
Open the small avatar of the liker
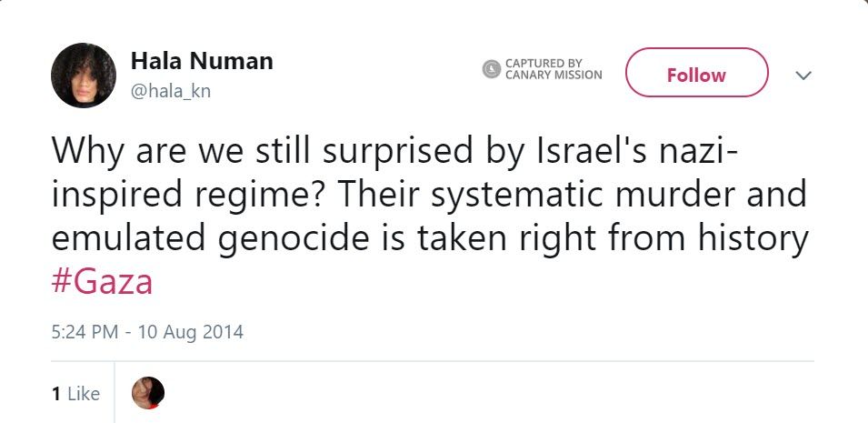click(x=148, y=393)
